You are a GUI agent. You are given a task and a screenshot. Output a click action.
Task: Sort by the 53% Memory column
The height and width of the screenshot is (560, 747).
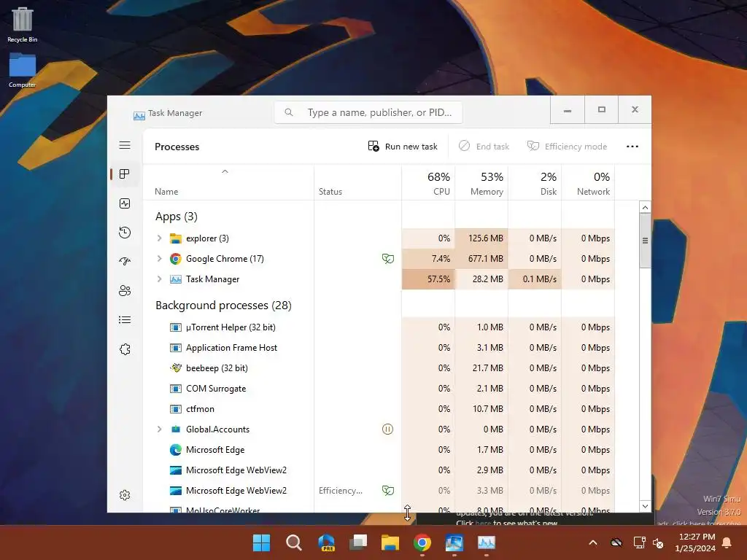[x=481, y=183]
